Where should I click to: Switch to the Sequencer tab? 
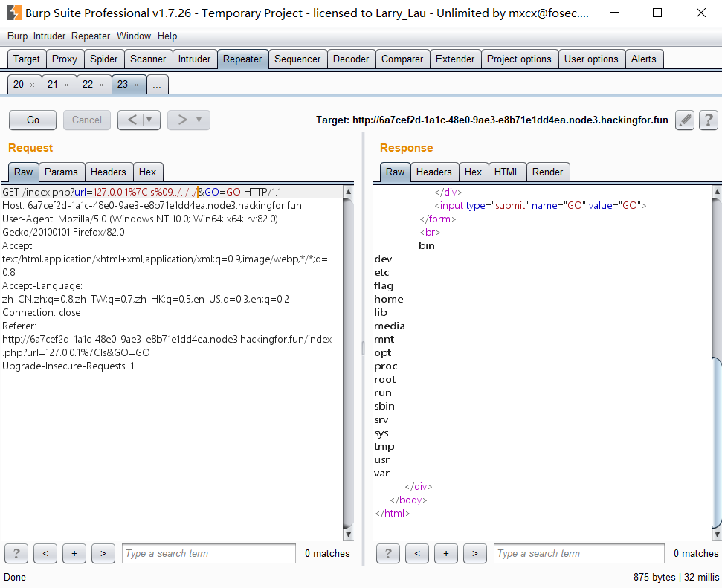tap(297, 59)
